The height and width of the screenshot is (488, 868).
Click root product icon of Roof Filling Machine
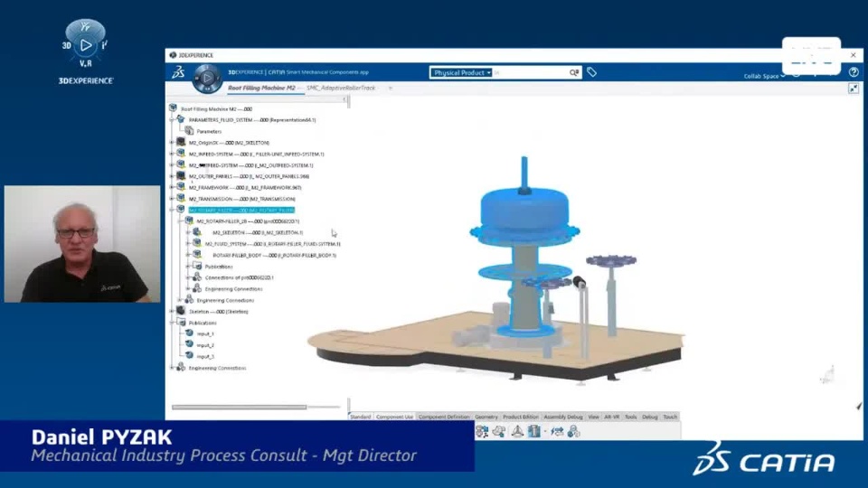[174, 108]
